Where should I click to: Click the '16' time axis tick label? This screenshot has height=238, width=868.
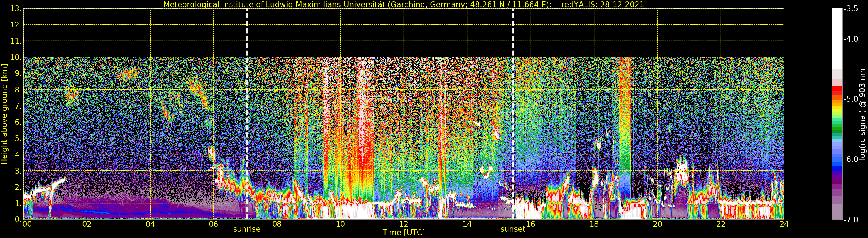coord(531,224)
